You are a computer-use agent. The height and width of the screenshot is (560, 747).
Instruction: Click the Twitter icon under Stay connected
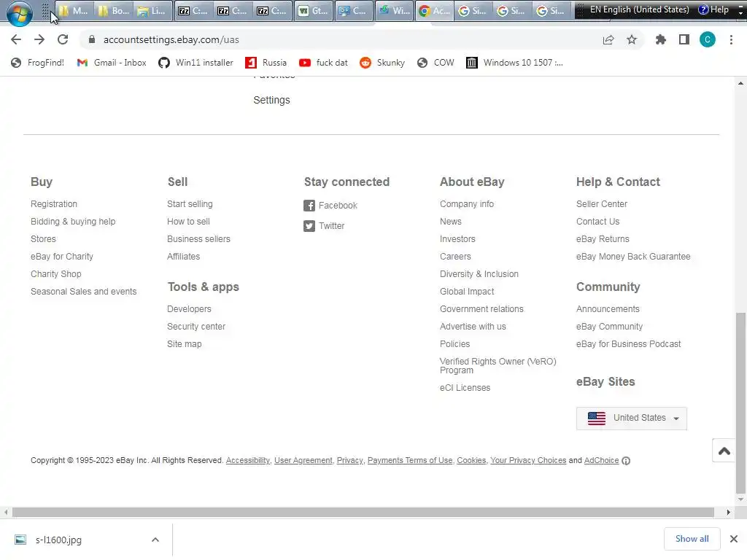[x=309, y=226]
